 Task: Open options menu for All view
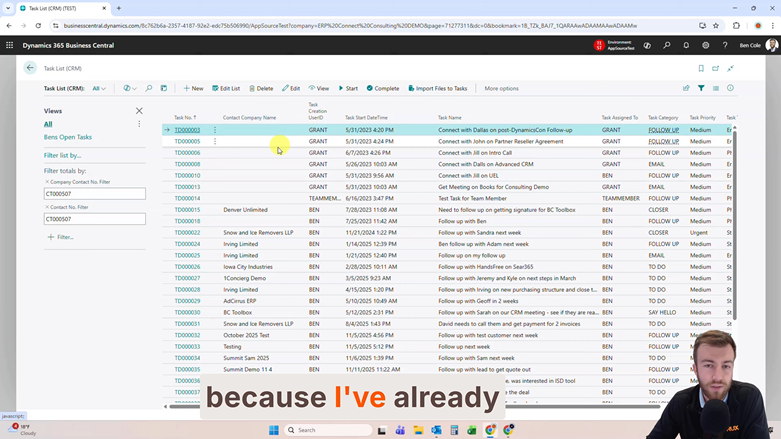click(x=139, y=124)
